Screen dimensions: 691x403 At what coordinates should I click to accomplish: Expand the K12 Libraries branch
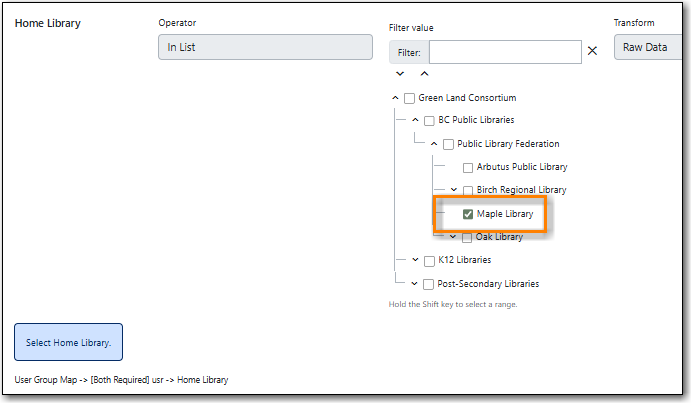(x=415, y=261)
